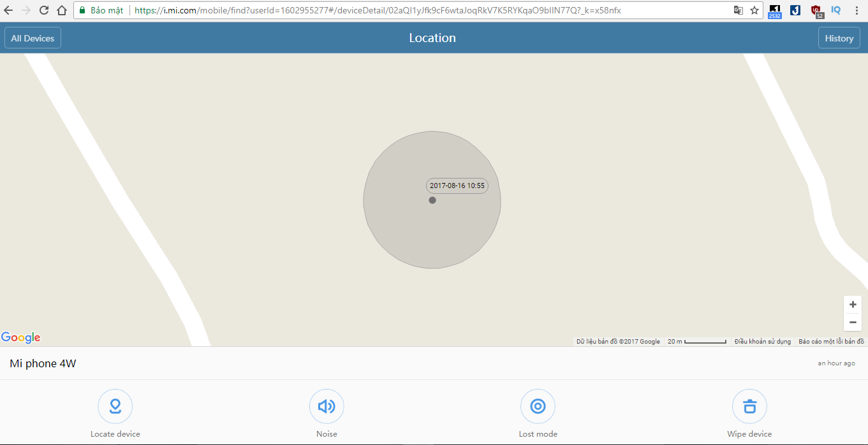Click the secure padlock icon in address bar
This screenshot has height=445, width=868.
[x=82, y=10]
